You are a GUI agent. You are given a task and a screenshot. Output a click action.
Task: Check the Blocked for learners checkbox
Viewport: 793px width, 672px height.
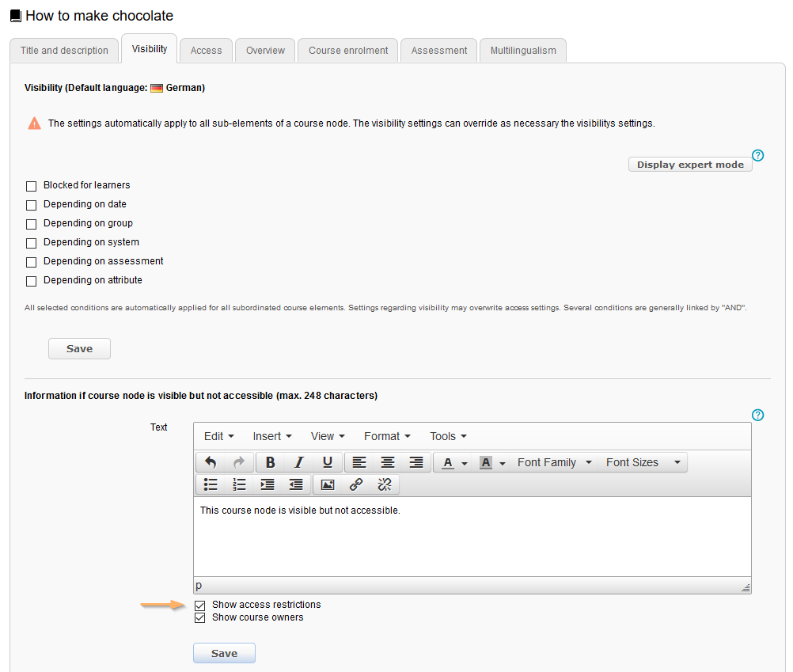(x=32, y=186)
